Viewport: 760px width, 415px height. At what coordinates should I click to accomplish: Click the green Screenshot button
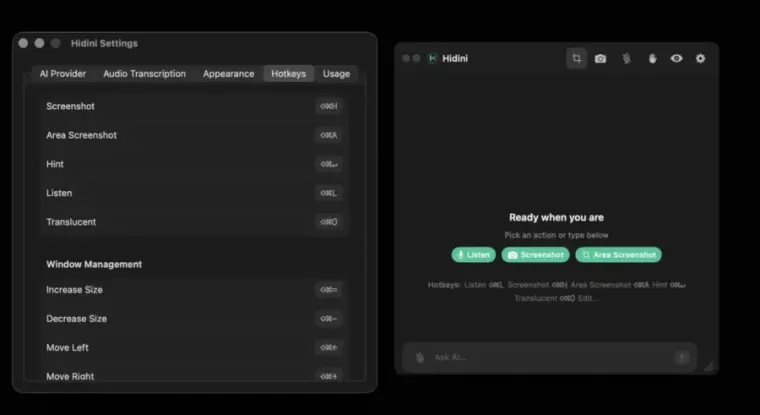(x=536, y=255)
